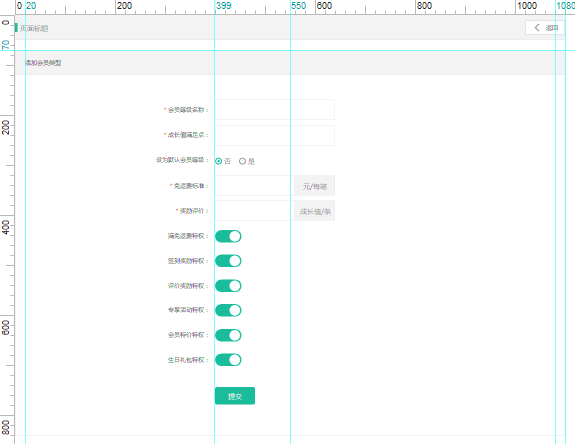
Task: Click the 奖励评价 input field
Action: coord(254,210)
